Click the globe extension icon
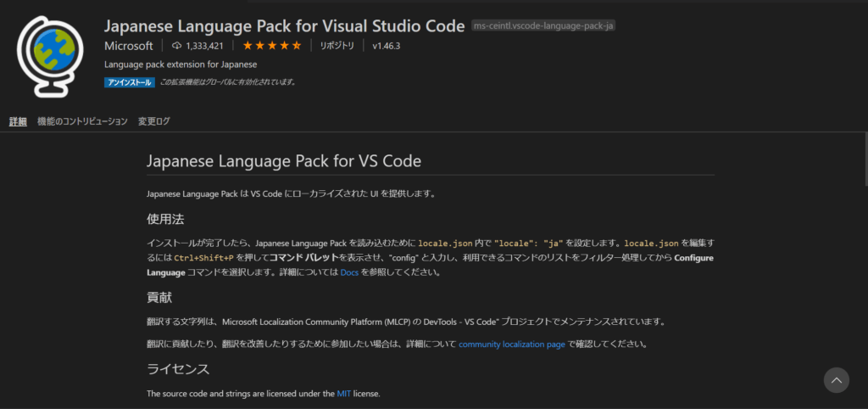Viewport: 868px width, 409px height. click(x=50, y=56)
